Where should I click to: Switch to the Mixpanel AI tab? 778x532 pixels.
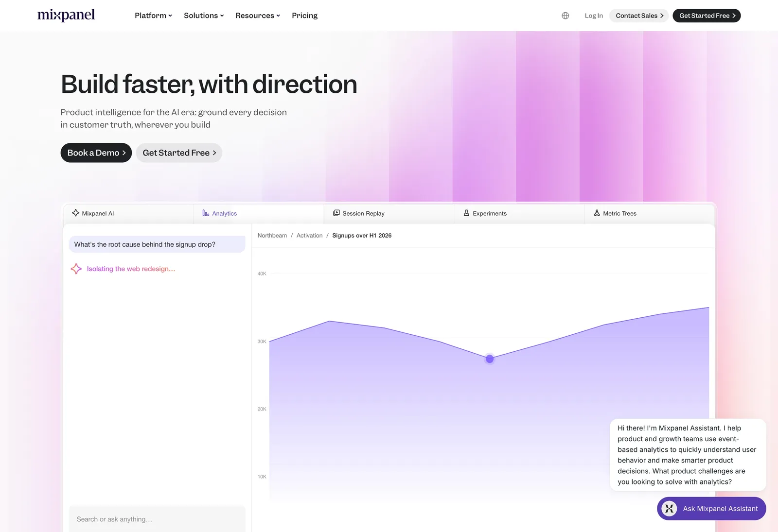[x=128, y=213]
